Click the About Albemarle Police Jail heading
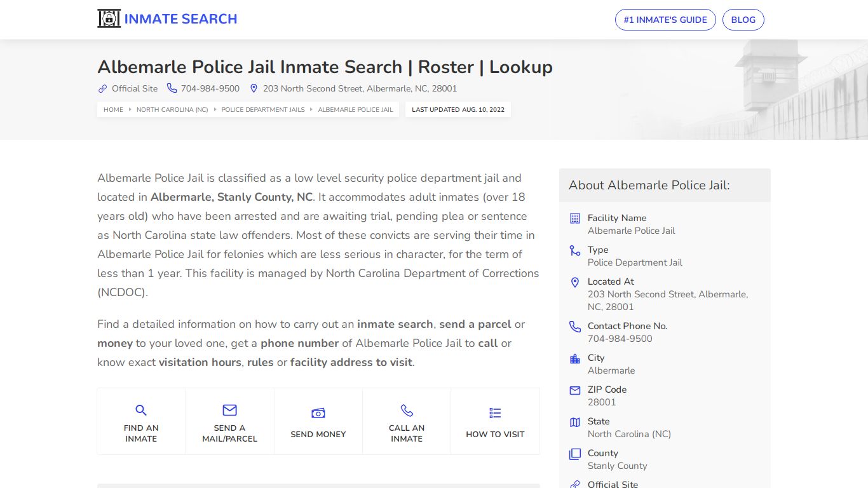 [x=649, y=185]
